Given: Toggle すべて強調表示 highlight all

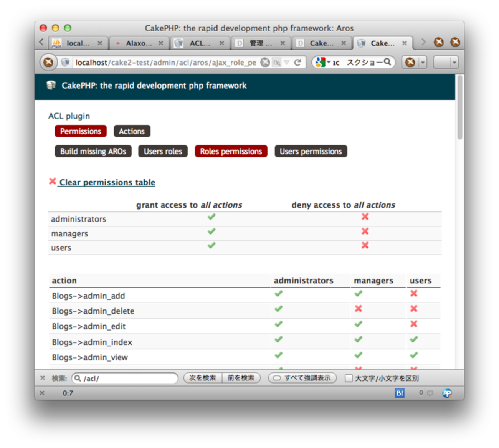Looking at the screenshot, I should (302, 378).
